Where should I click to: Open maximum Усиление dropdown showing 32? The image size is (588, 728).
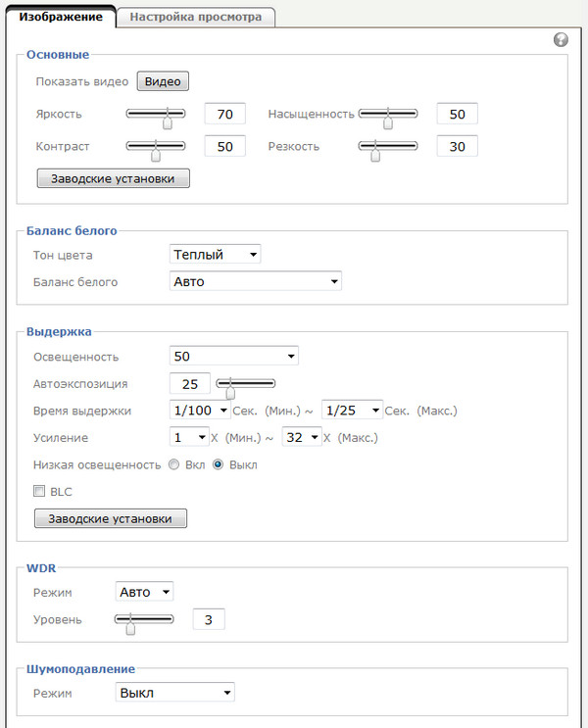tap(302, 437)
